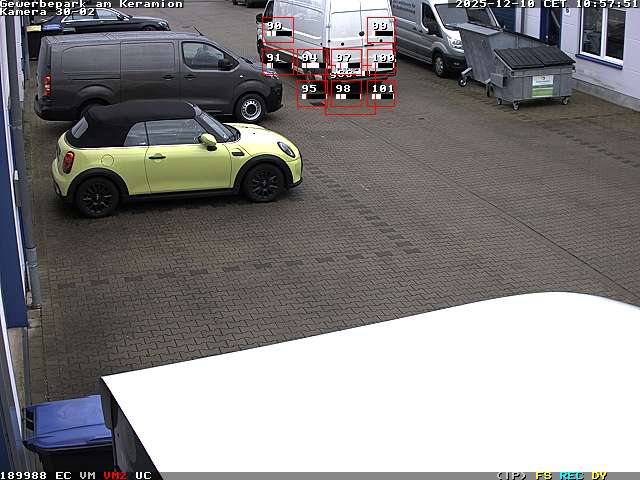Screen dimensions: 640x480
Task: Click the yellow DY indicator
Action: [x=599, y=475]
